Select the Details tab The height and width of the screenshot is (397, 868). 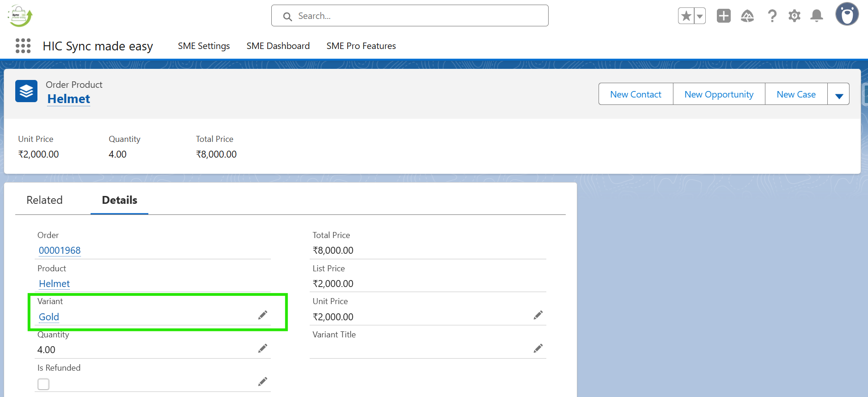120,200
